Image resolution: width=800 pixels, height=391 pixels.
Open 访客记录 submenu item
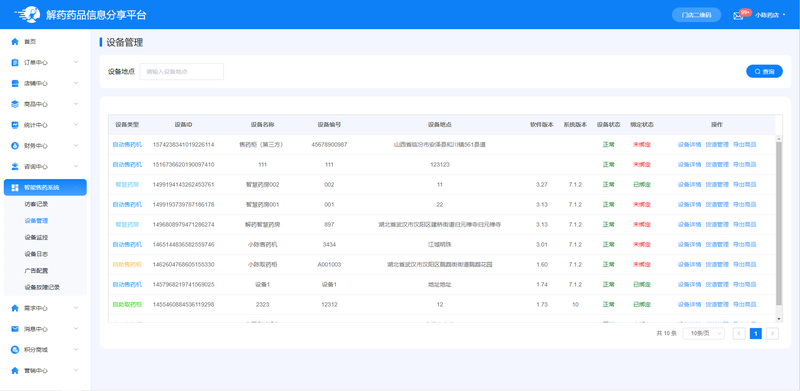(x=36, y=204)
